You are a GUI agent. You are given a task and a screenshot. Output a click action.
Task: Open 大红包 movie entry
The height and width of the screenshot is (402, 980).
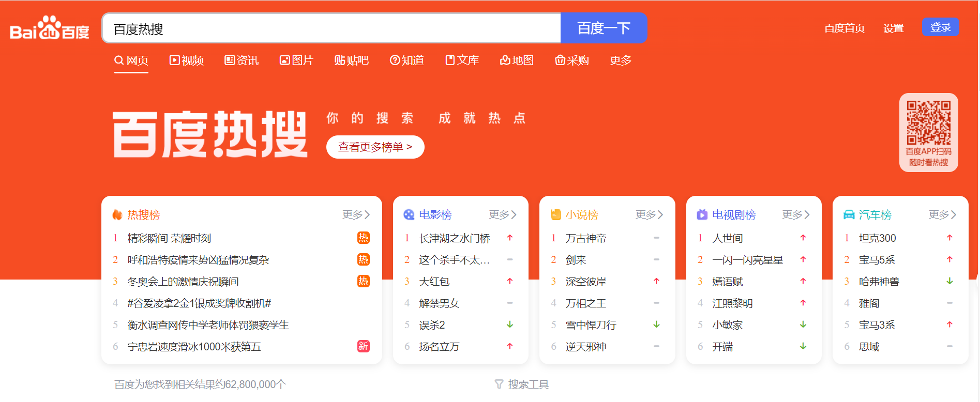point(434,282)
